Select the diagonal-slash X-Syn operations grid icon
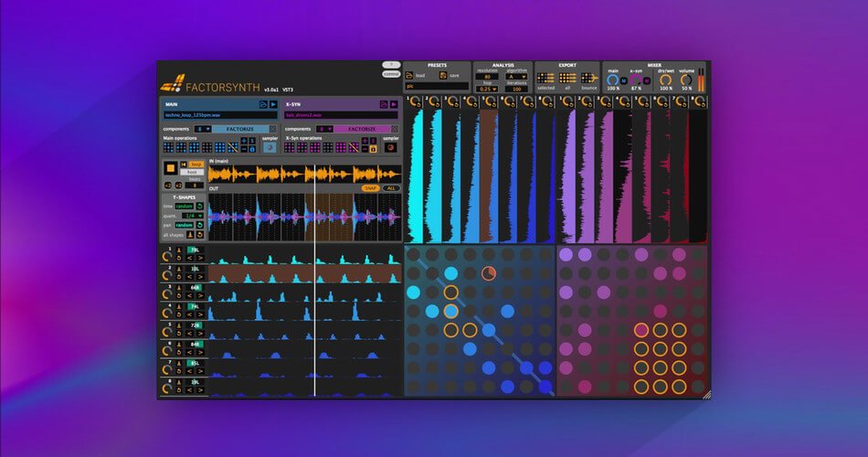Screen dimensions: 868x457 (x=354, y=147)
